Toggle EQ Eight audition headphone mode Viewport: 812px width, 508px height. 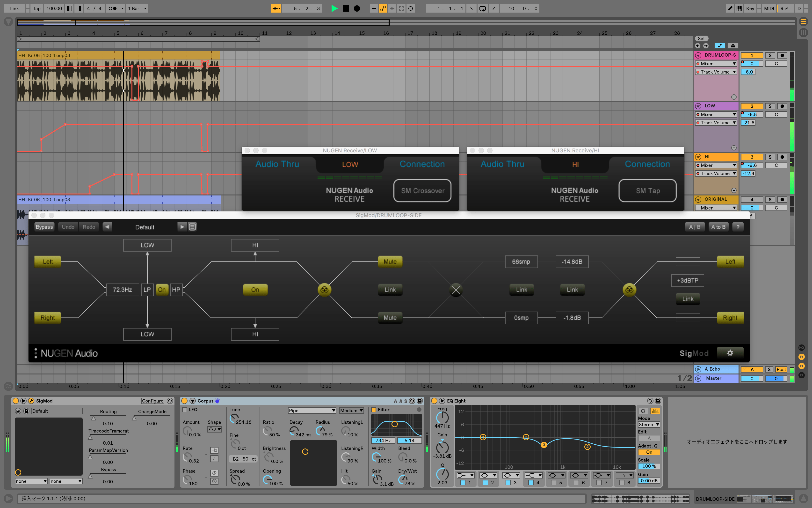[643, 411]
